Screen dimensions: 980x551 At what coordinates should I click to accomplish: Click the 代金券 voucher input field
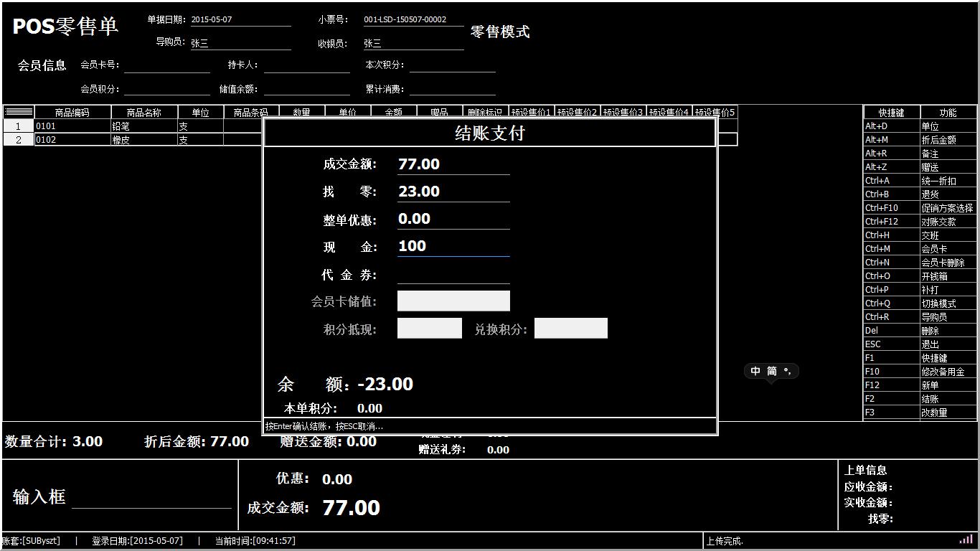point(453,275)
